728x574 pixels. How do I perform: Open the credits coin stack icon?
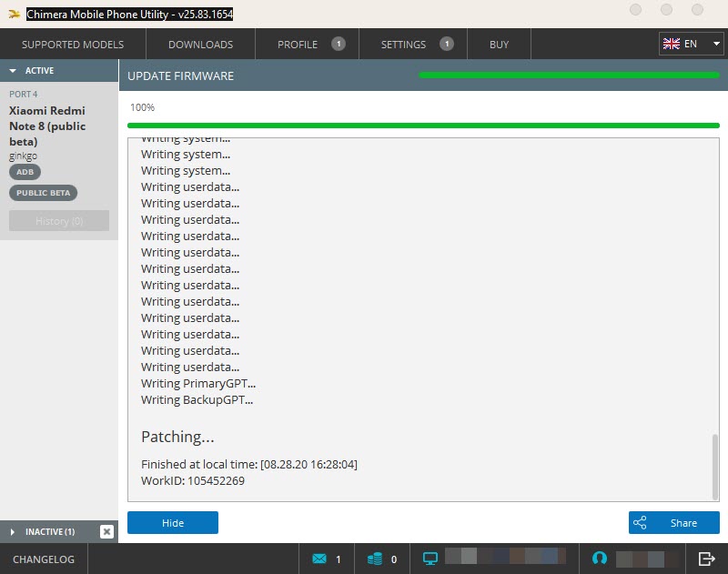tap(375, 559)
